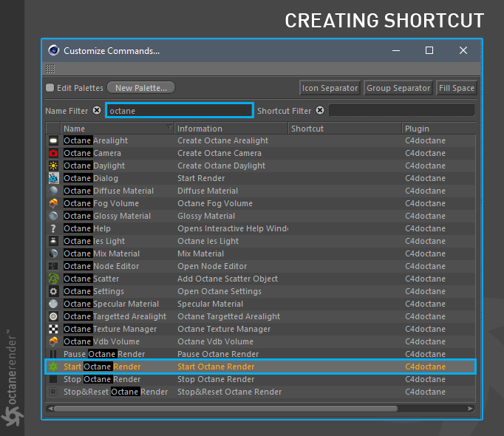Click the Octane Node Editor icon
The width and height of the screenshot is (504, 436).
click(x=53, y=266)
